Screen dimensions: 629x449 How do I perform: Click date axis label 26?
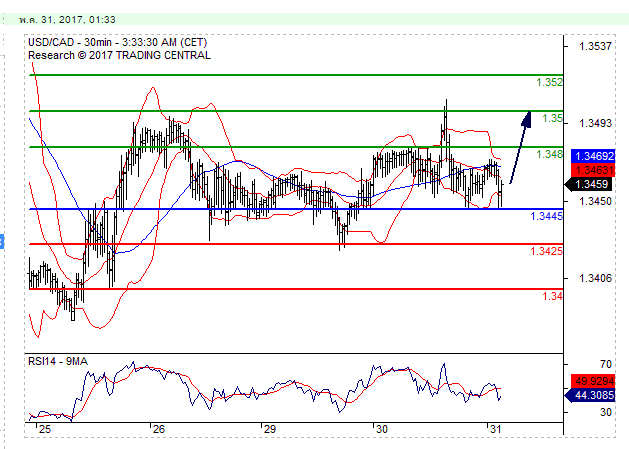(158, 429)
